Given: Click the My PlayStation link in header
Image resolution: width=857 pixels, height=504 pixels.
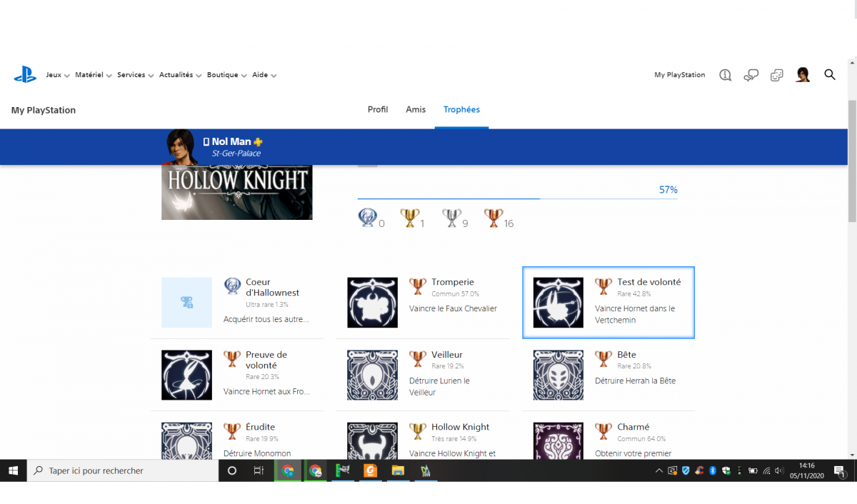Looking at the screenshot, I should tap(679, 75).
